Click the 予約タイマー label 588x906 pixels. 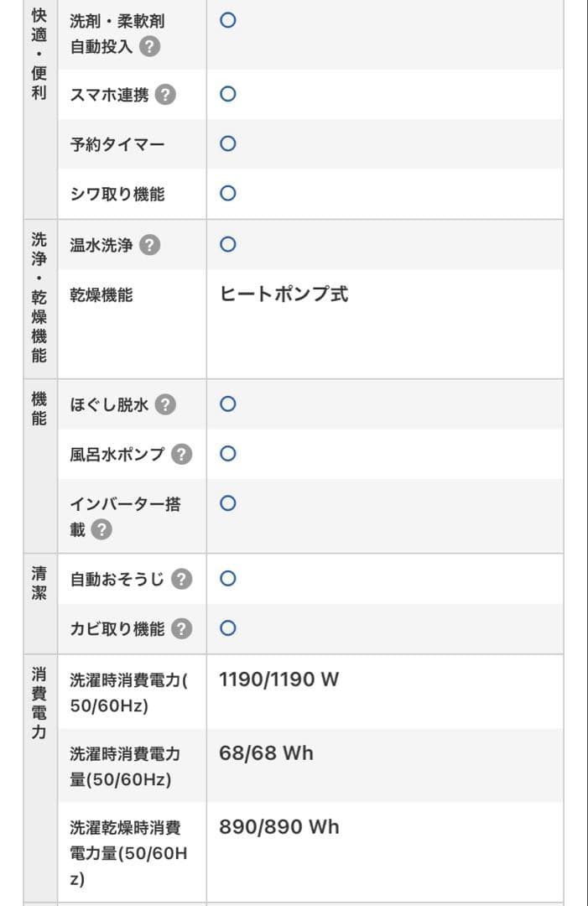[x=117, y=144]
